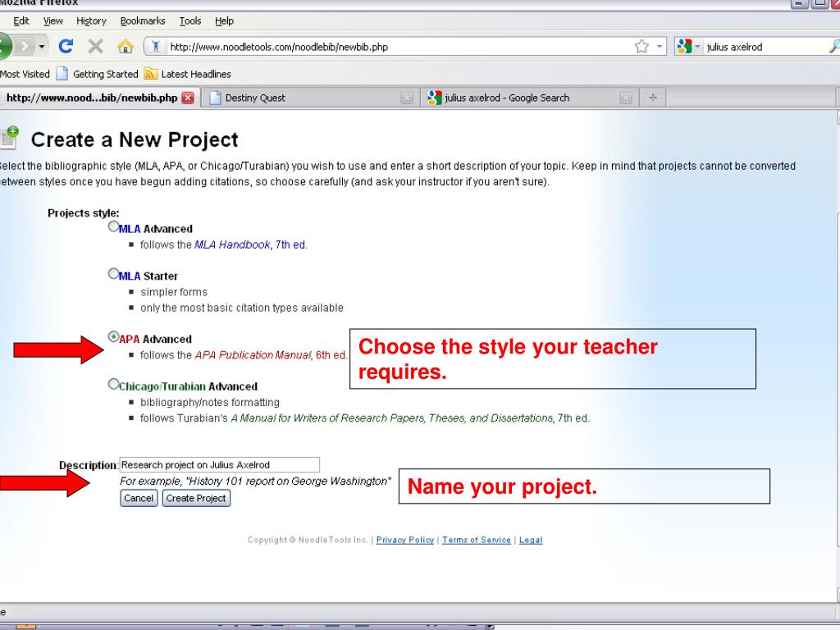This screenshot has width=840, height=630.
Task: Open the Most Visited bookmarks
Action: coord(25,74)
